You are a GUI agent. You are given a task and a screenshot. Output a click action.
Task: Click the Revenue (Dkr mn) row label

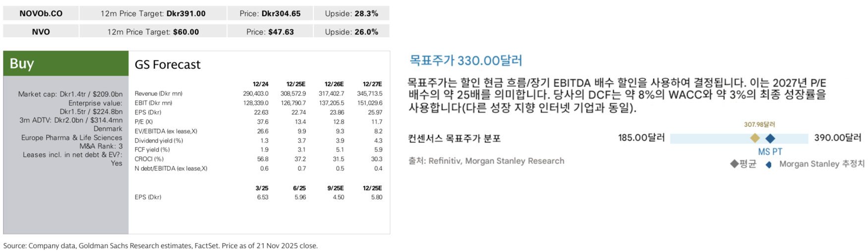pos(159,94)
